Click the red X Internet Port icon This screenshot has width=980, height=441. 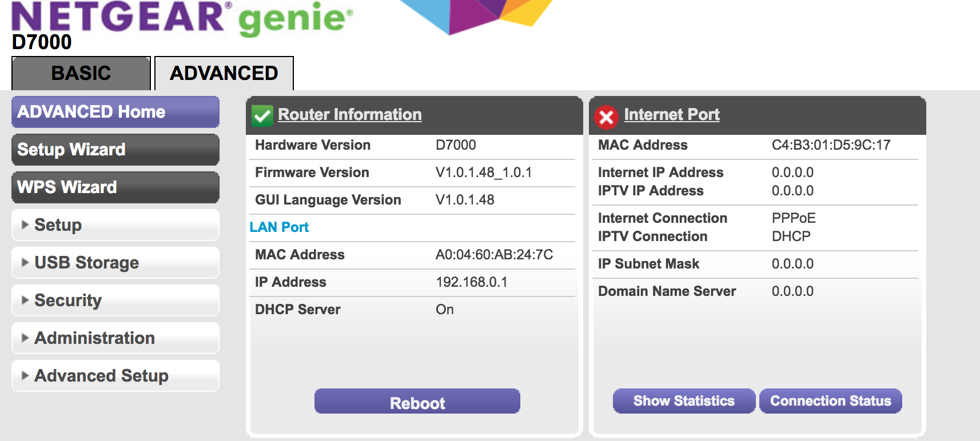tap(606, 117)
